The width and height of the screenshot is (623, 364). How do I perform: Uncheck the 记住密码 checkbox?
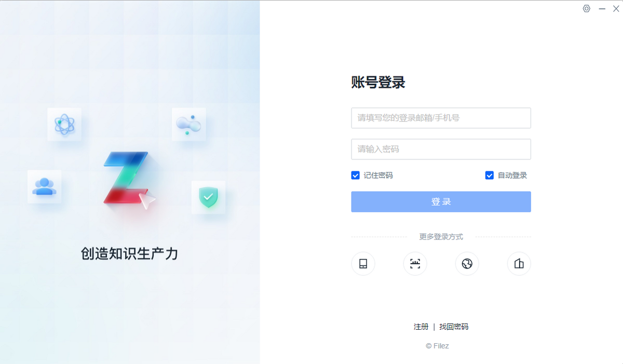pyautogui.click(x=355, y=176)
